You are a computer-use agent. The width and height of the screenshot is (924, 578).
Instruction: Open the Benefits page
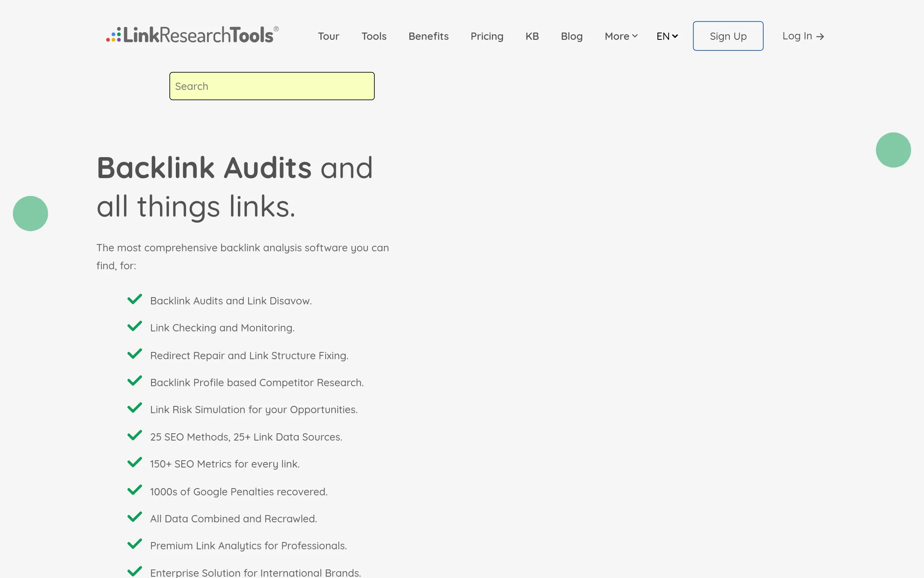(429, 36)
